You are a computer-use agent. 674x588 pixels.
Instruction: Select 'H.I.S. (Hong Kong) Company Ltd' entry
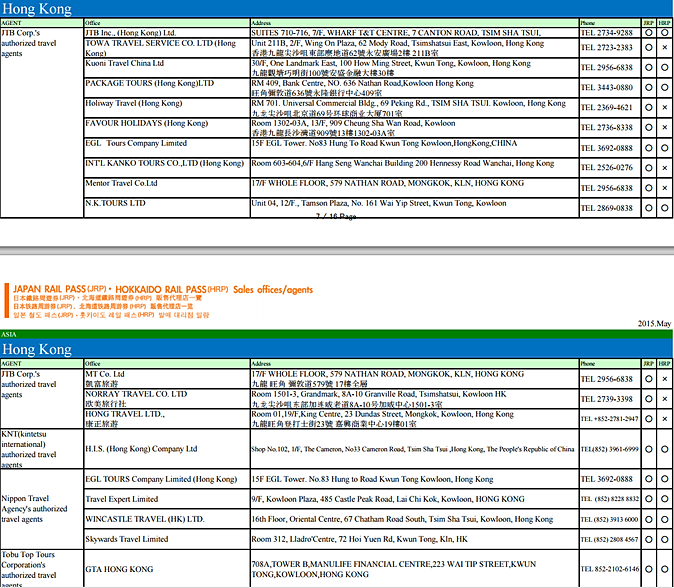[141, 449]
